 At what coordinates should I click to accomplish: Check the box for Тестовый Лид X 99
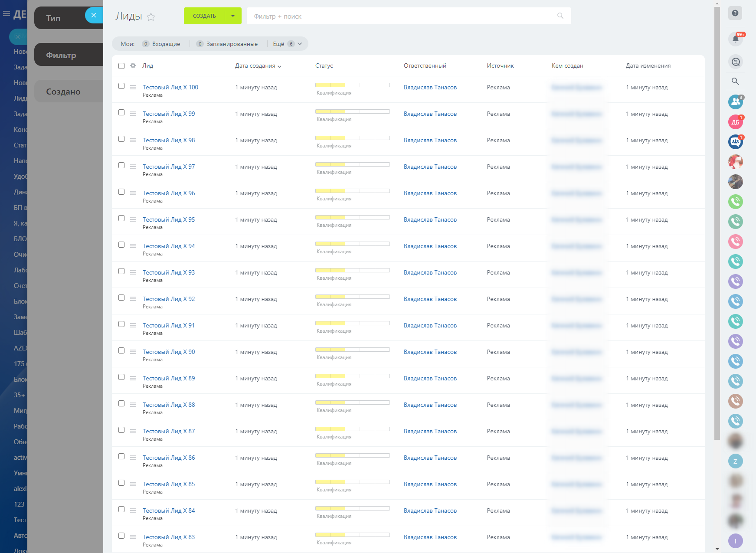click(x=121, y=113)
